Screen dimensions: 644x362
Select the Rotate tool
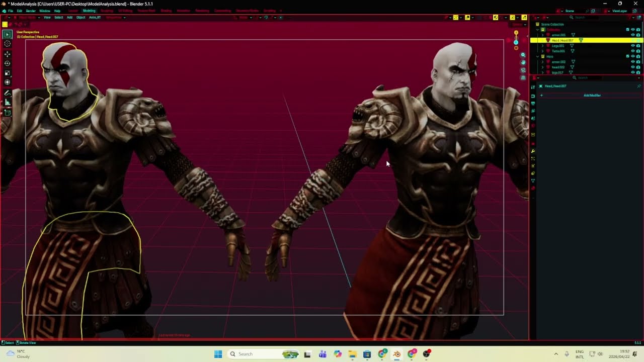[7, 63]
